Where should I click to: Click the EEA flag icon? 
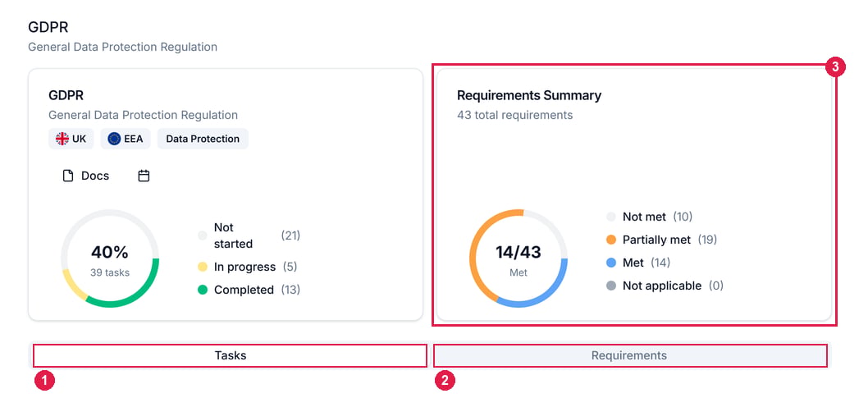point(114,139)
